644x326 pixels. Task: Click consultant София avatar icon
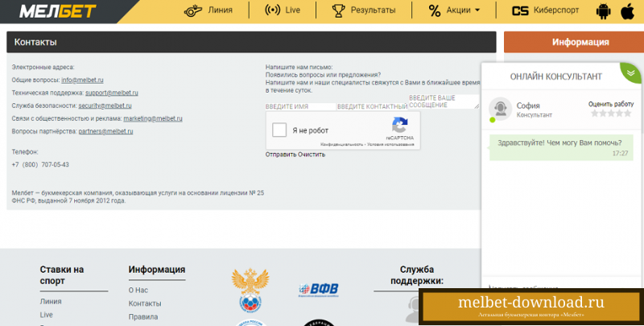[x=500, y=109]
